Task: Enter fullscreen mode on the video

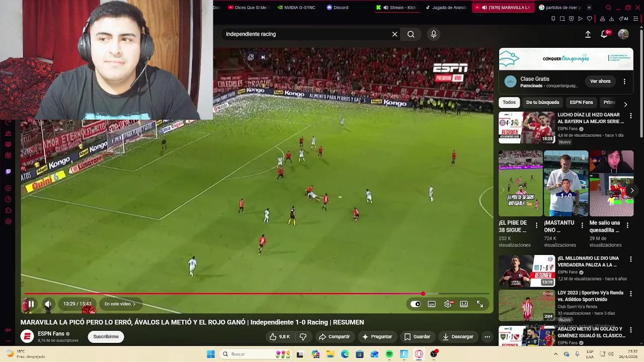Action: click(480, 304)
